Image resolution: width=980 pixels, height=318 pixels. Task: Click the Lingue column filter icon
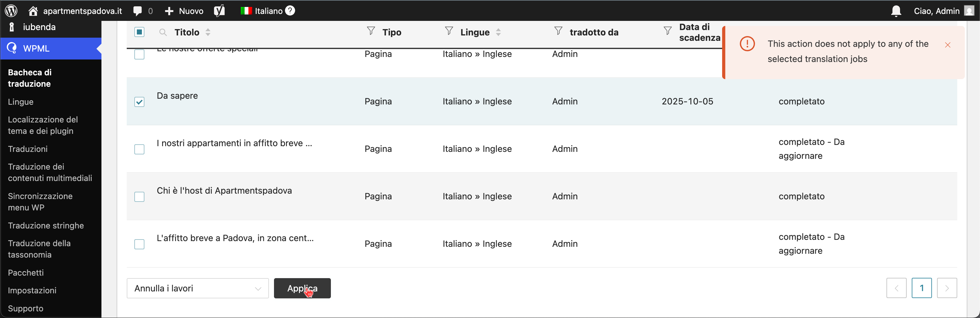[449, 31]
